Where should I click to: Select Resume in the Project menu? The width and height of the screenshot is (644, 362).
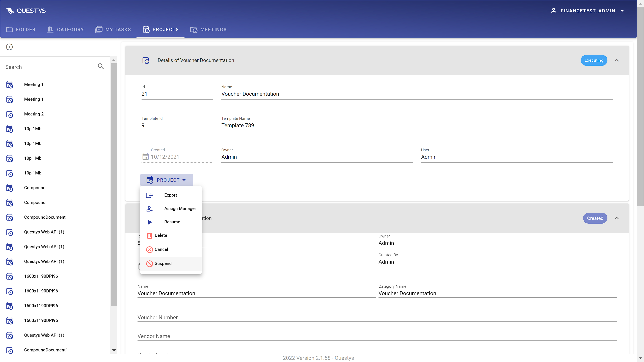pyautogui.click(x=171, y=222)
